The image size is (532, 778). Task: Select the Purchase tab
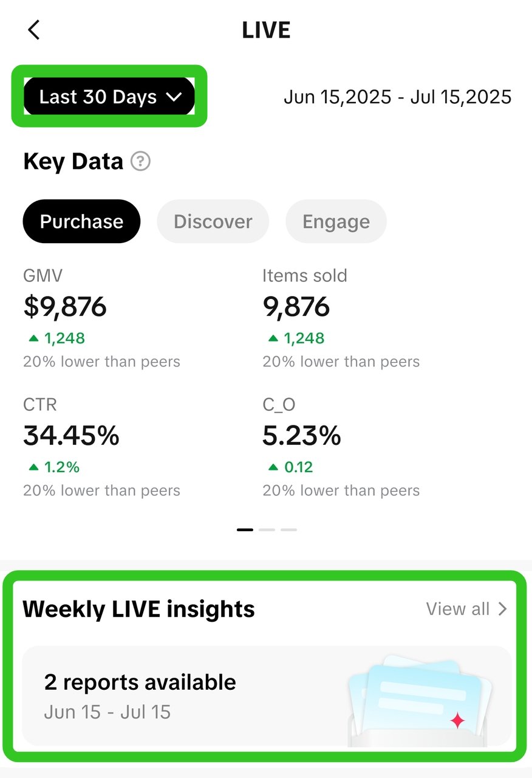[81, 222]
